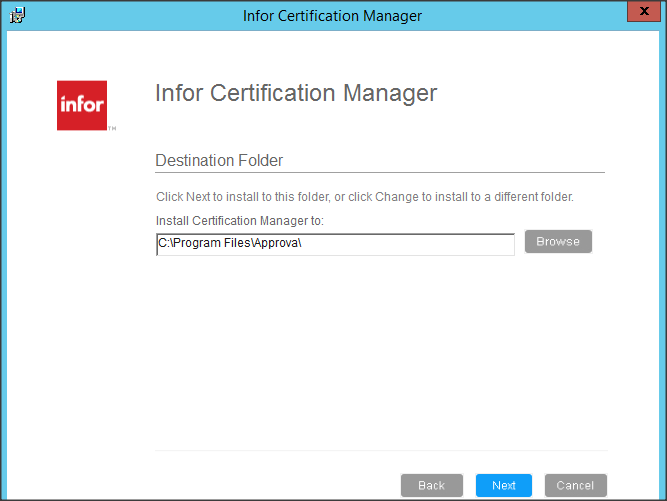
Task: Click the large Infor Certification Manager heading
Action: [x=296, y=94]
